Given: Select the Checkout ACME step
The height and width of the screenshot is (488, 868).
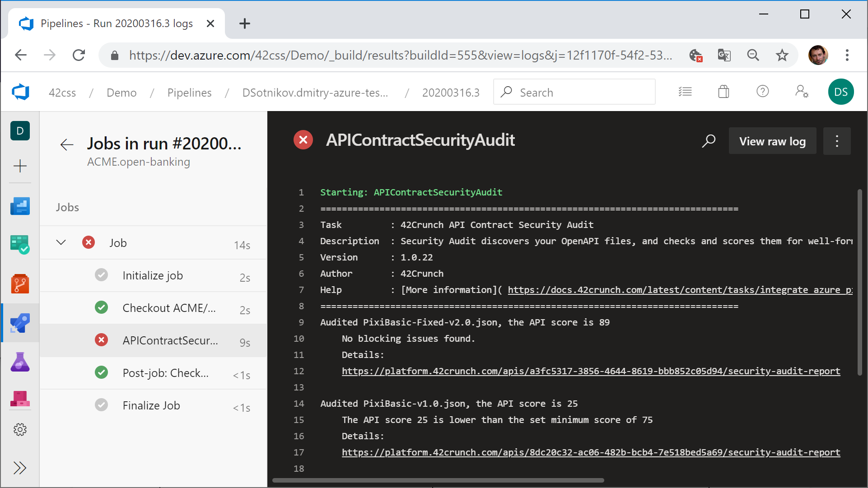Looking at the screenshot, I should (153, 308).
